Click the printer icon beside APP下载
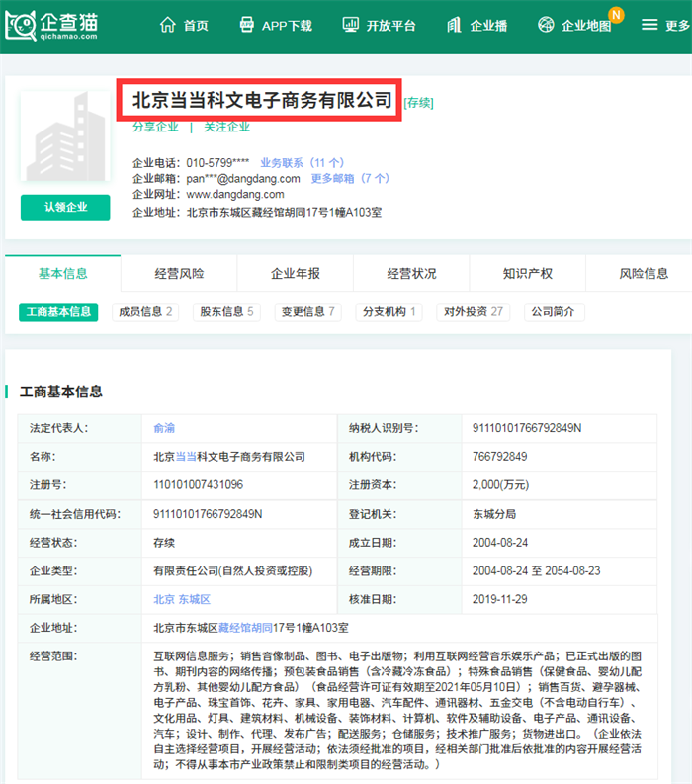 (x=246, y=25)
